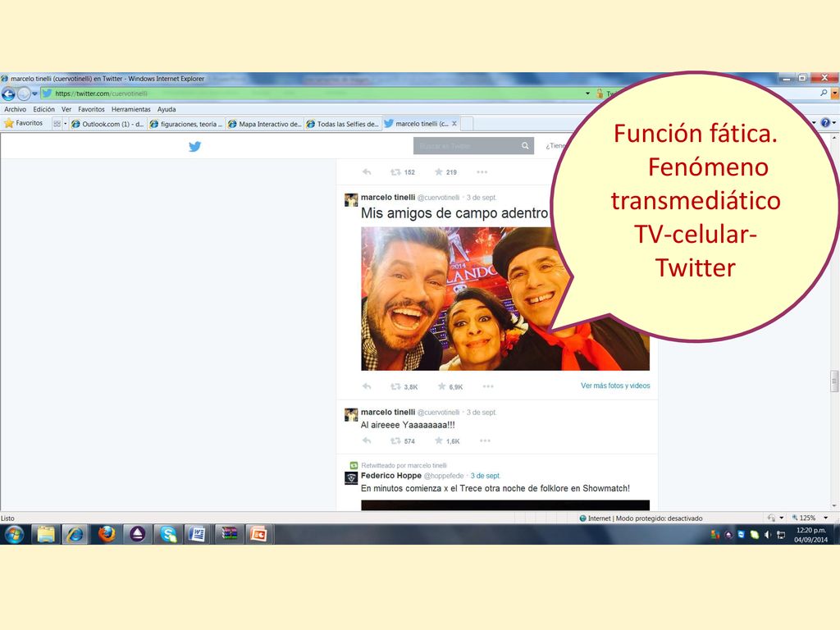Open Microsoft Word from the taskbar
840x630 pixels.
coord(198,534)
